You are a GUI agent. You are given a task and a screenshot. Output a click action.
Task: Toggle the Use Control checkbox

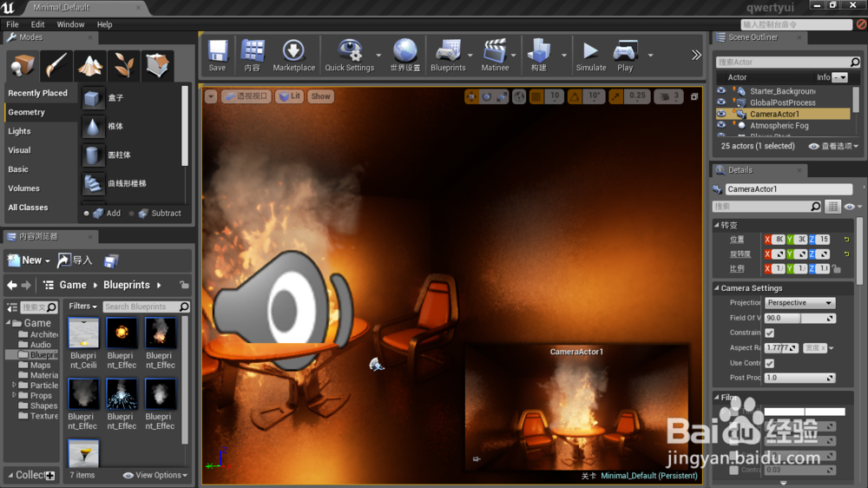[x=769, y=363]
